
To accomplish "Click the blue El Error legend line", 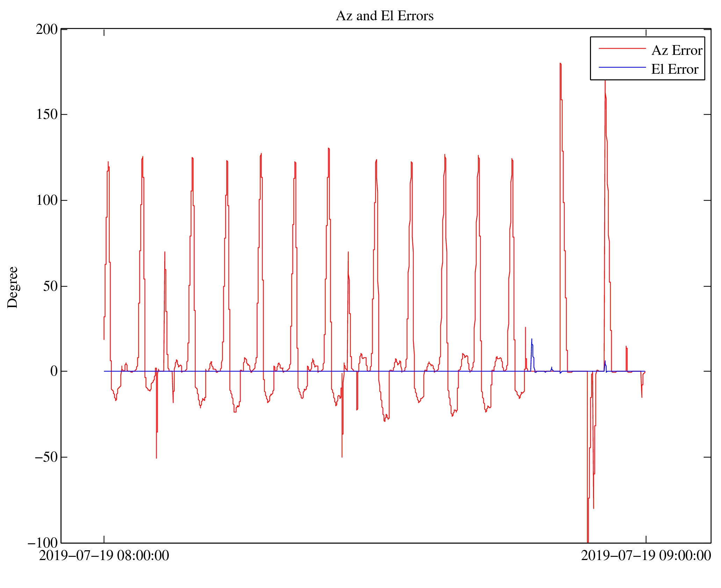I will pos(622,67).
